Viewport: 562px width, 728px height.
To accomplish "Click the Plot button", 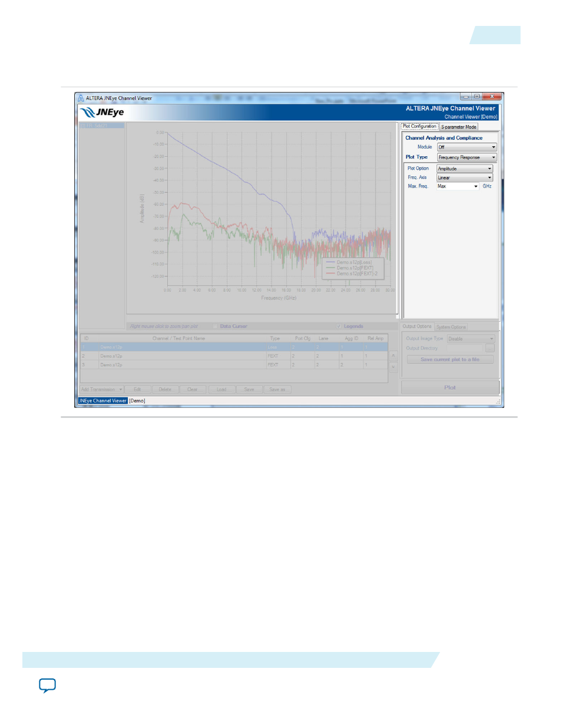I will pyautogui.click(x=450, y=387).
